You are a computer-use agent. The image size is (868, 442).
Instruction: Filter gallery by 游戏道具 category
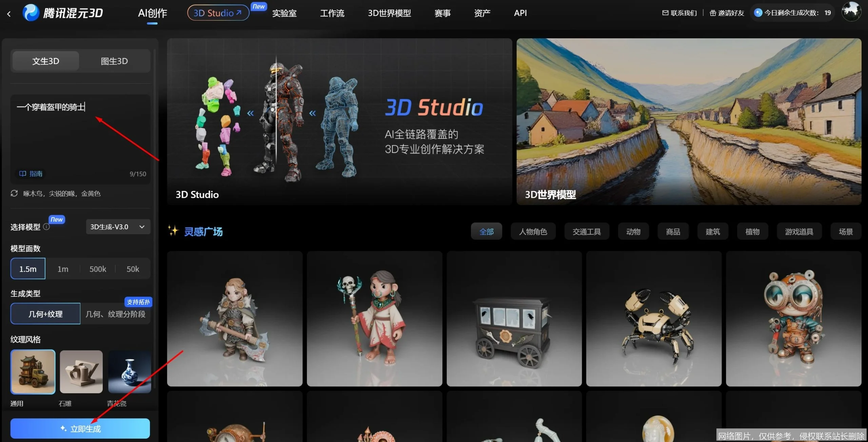pos(799,232)
